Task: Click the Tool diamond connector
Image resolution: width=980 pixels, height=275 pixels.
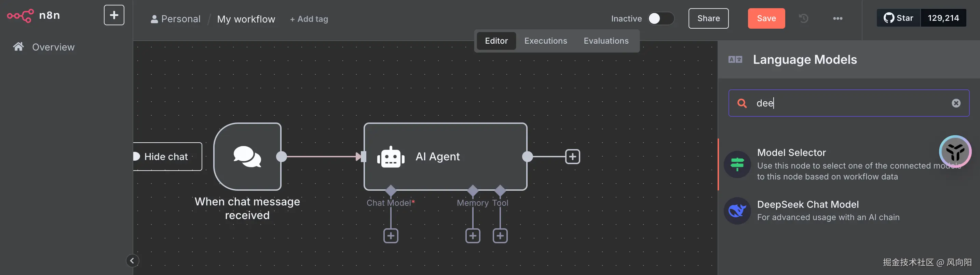Action: 500,190
